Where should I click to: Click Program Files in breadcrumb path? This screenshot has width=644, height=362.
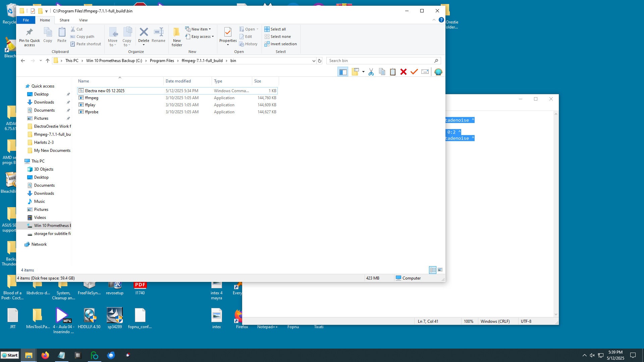point(162,61)
